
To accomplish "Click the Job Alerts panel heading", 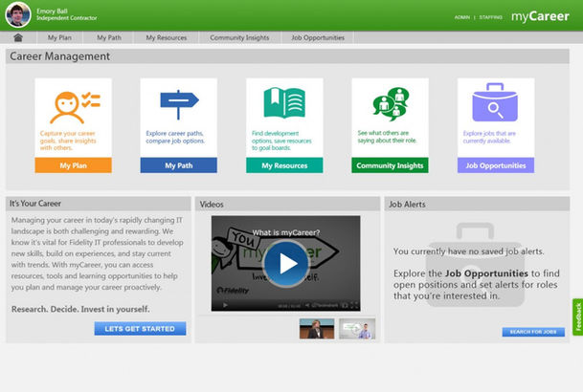I will [407, 205].
